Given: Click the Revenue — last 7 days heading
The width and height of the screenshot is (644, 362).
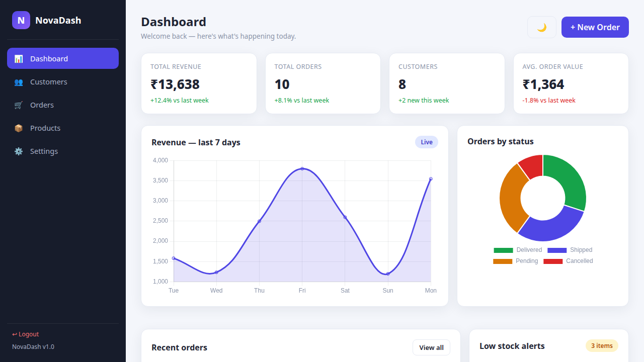Looking at the screenshot, I should [x=196, y=142].
